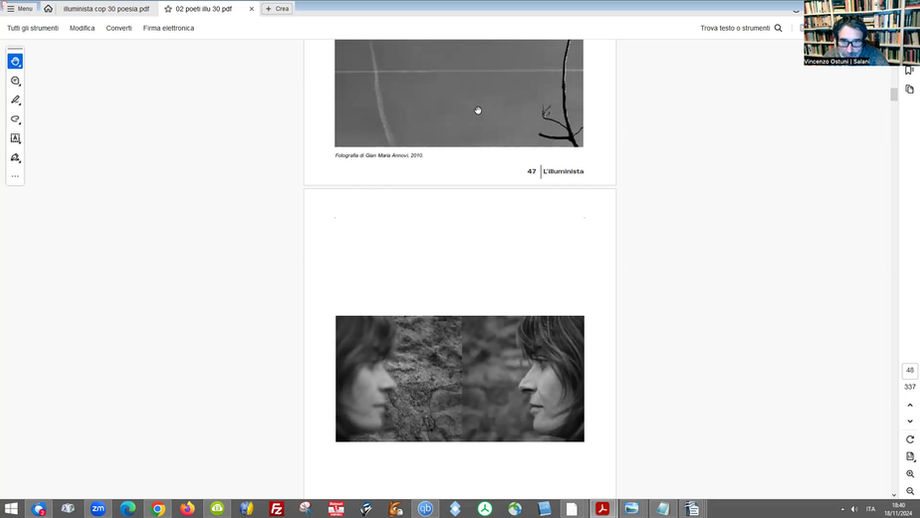Viewport: 920px width, 518px height.
Task: Zoom out of the document
Action: click(x=910, y=491)
